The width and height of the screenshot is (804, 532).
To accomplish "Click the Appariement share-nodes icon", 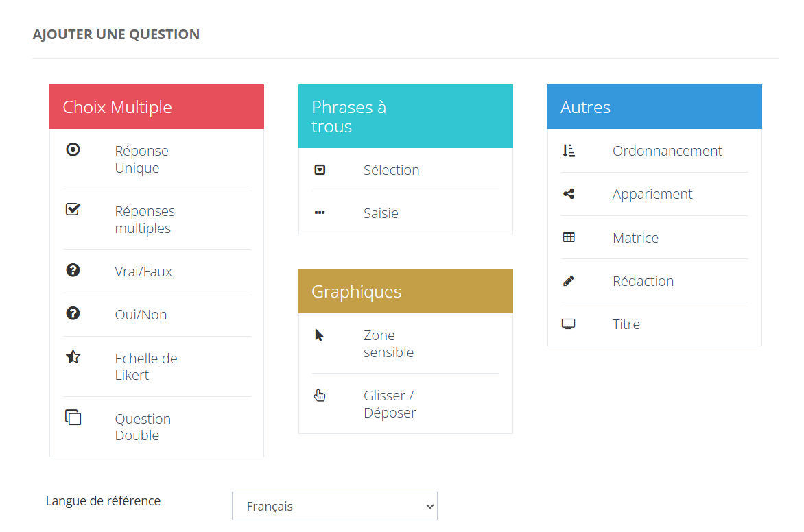I will coord(569,194).
